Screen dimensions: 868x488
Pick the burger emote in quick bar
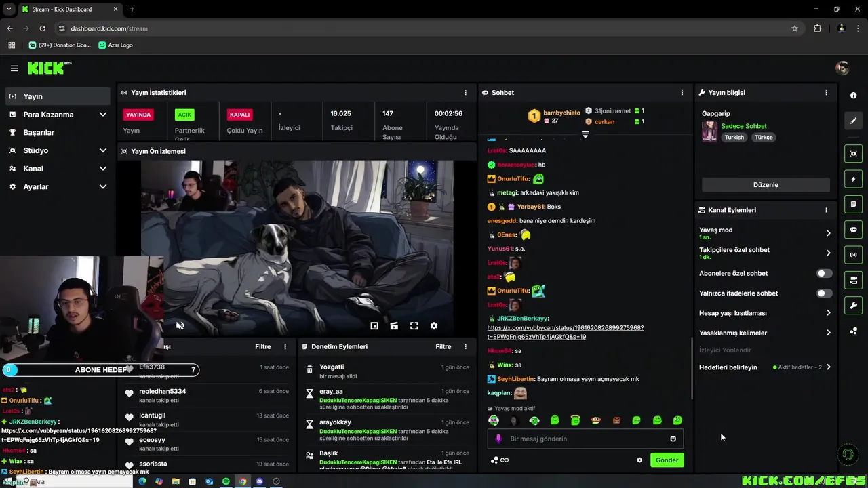(x=596, y=421)
